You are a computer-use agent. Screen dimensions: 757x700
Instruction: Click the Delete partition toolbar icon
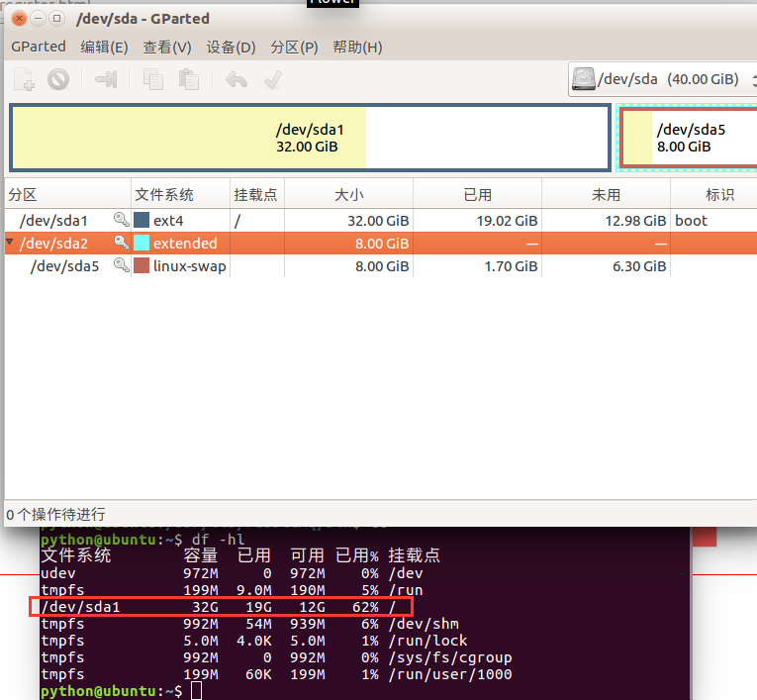pos(58,79)
